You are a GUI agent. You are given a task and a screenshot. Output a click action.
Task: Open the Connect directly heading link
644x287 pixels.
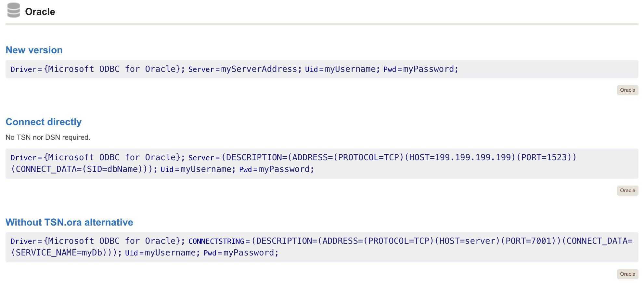click(x=44, y=122)
